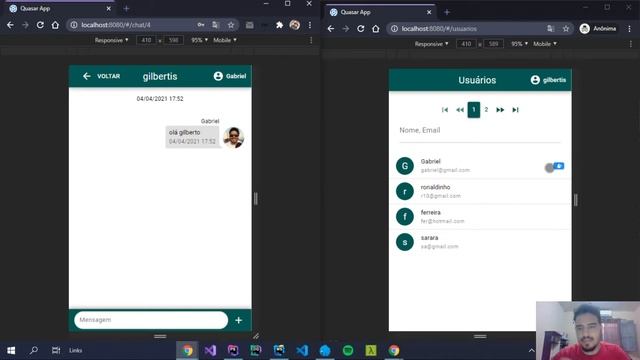Viewport: 640px width, 360px height.
Task: Open user sarara in the list
Action: (x=480, y=242)
